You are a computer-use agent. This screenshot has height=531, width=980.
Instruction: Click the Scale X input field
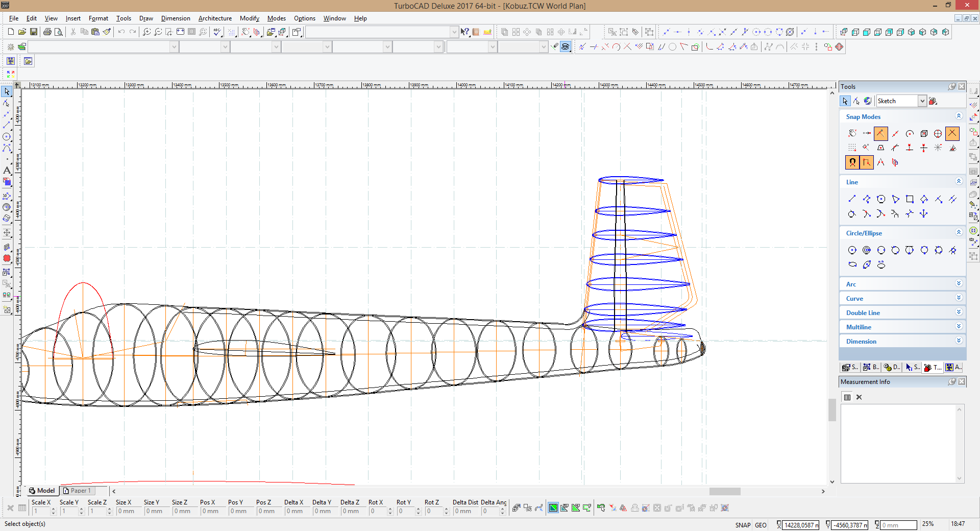point(41,511)
